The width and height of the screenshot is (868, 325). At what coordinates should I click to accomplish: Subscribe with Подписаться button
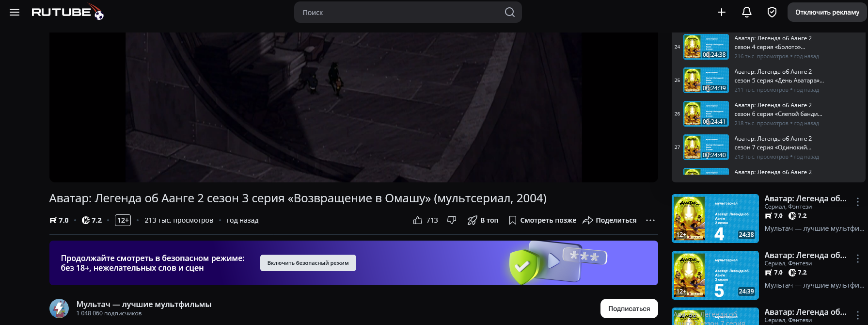pos(629,309)
